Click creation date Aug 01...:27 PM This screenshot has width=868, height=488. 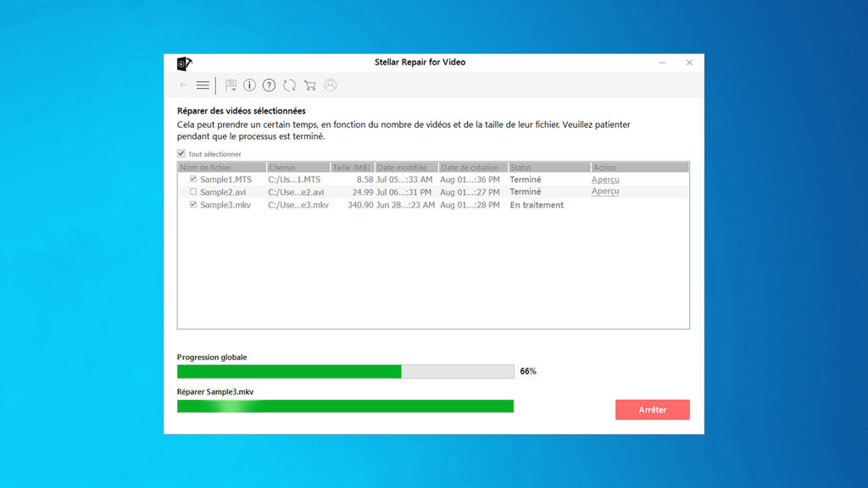(470, 192)
